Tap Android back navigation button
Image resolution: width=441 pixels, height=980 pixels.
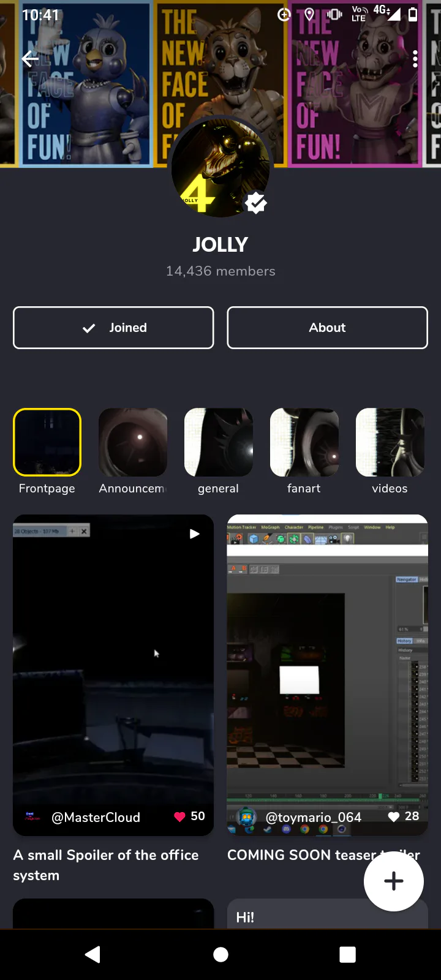pyautogui.click(x=92, y=954)
